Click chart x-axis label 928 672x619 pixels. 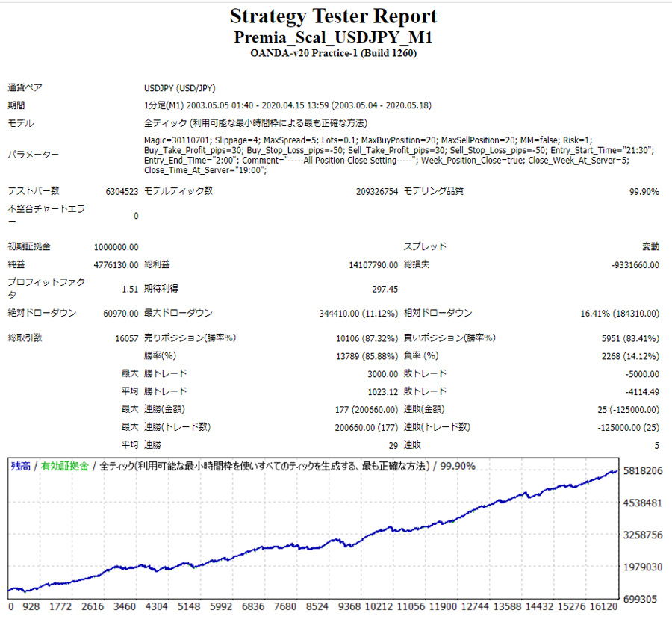[x=31, y=607]
